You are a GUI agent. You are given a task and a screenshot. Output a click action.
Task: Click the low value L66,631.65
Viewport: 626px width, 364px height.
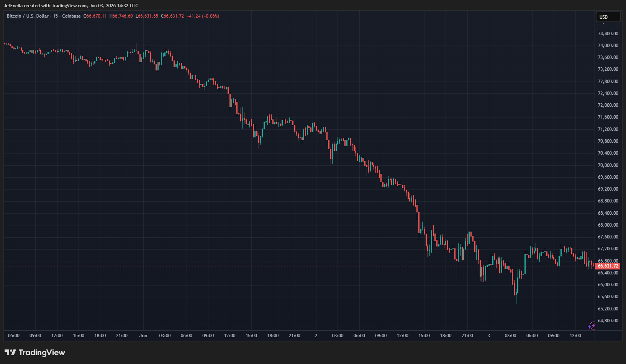click(147, 16)
